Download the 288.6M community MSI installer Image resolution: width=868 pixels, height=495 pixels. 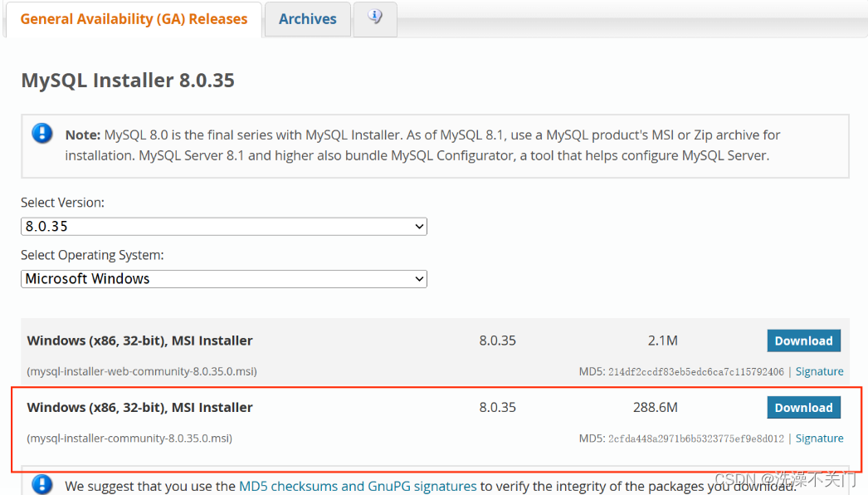(804, 408)
